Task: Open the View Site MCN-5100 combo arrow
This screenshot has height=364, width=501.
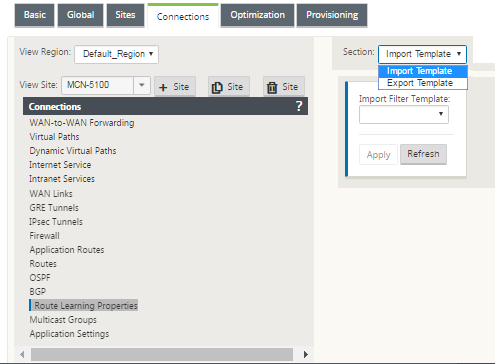Action: (142, 85)
